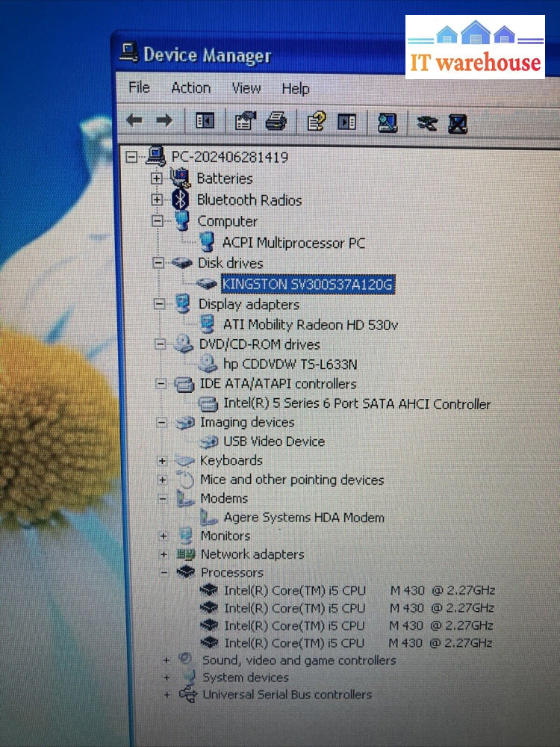Expand the Bluetooth Radios node
This screenshot has width=560, height=747.
[157, 200]
